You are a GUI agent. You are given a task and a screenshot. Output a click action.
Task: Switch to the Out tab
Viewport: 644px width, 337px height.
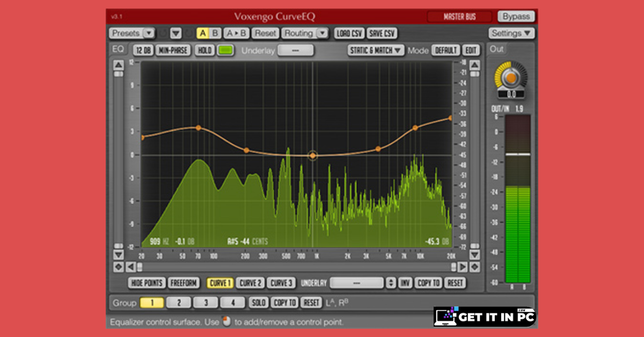(x=496, y=49)
